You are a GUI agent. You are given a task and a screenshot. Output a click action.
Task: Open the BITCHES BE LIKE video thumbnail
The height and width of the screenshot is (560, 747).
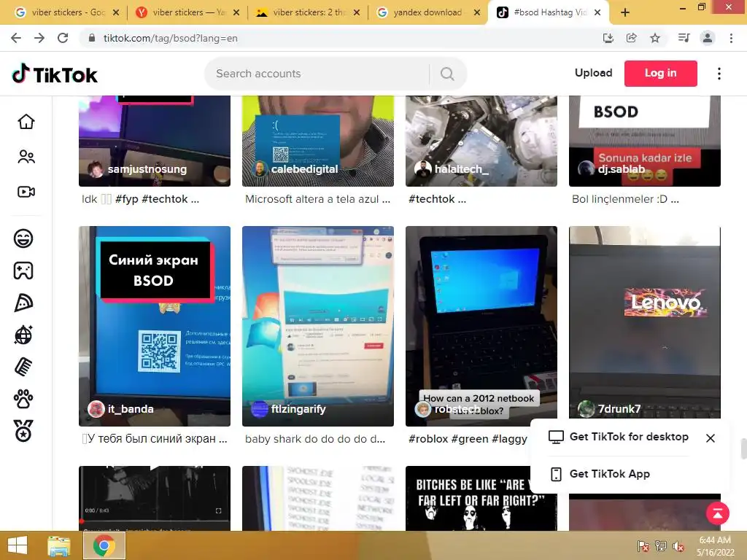point(481,498)
